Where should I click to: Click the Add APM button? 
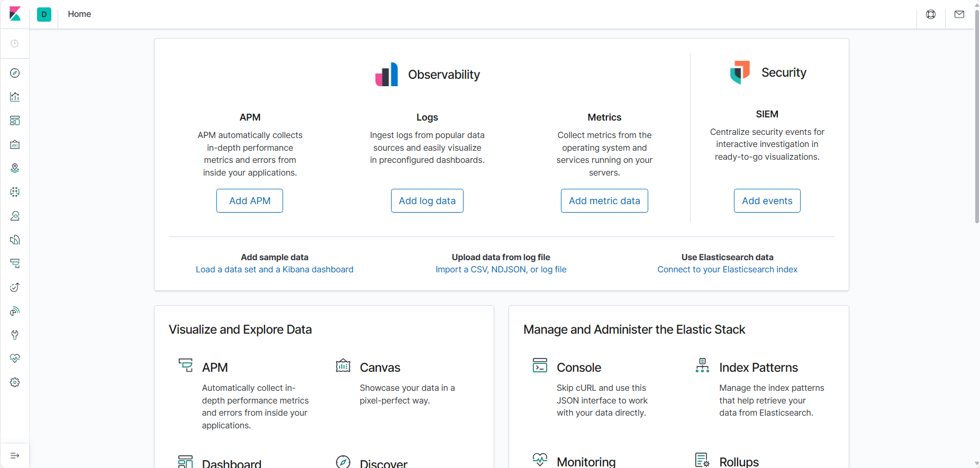(250, 201)
